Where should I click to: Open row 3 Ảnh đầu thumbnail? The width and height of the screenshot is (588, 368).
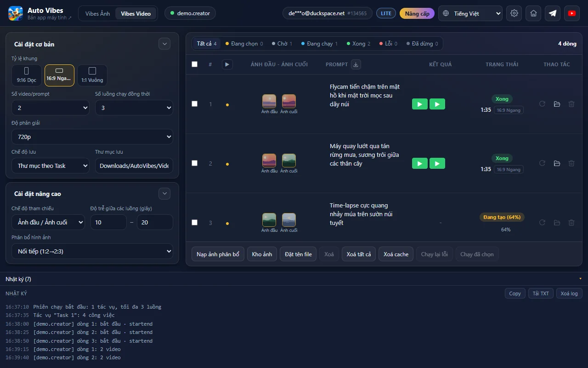click(x=269, y=219)
